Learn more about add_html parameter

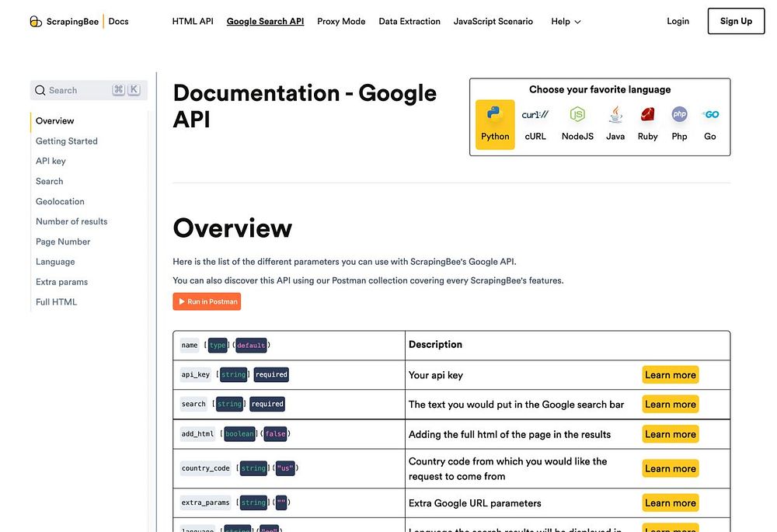671,434
